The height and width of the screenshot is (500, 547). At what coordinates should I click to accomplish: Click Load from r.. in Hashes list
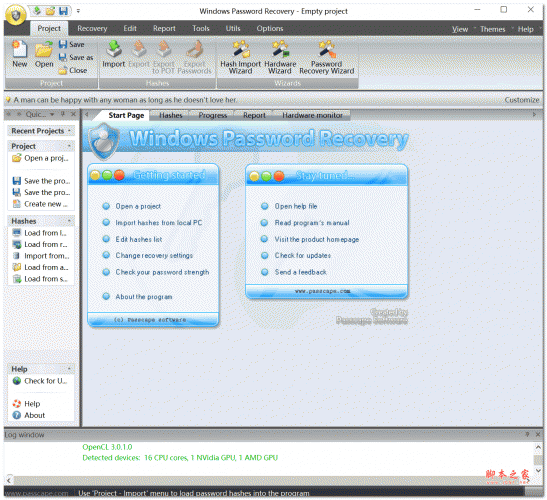click(40, 244)
